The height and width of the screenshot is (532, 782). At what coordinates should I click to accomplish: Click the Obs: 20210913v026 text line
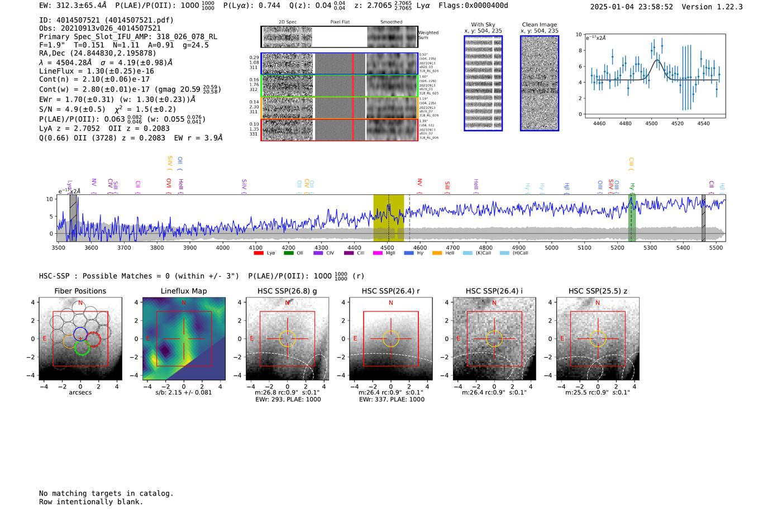coord(100,28)
